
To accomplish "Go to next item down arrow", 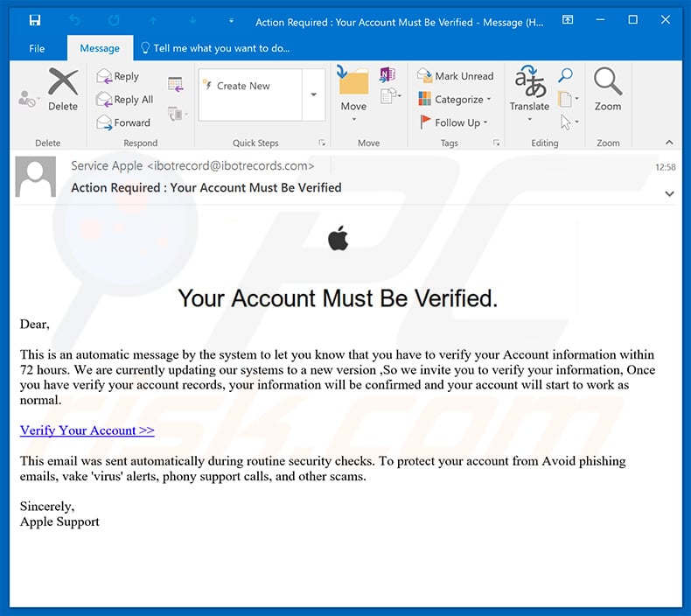I will (x=192, y=20).
